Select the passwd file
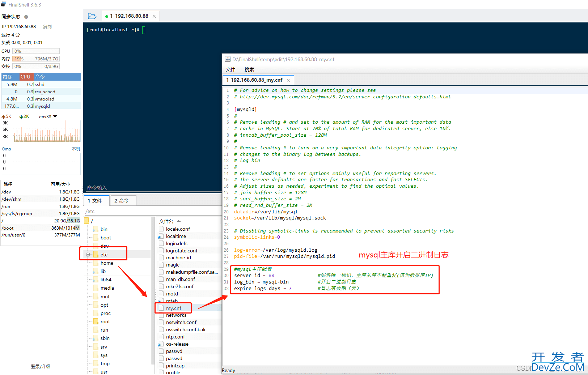 [x=174, y=351]
